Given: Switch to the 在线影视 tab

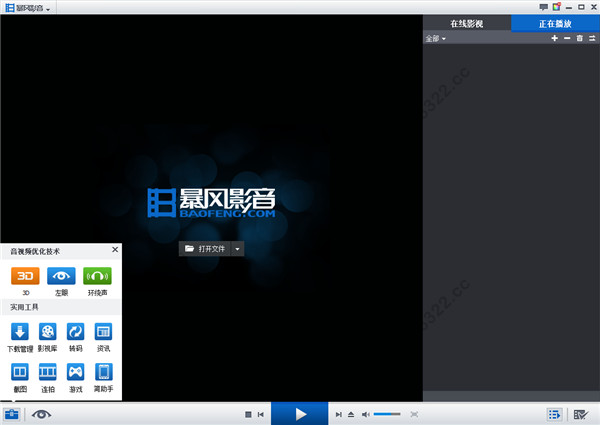Looking at the screenshot, I should tap(467, 23).
